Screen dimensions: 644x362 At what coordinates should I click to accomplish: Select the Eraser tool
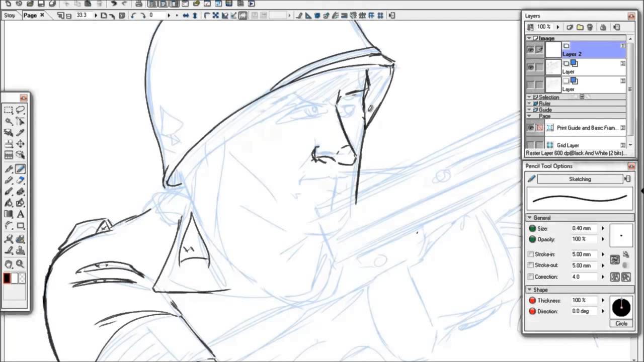[x=20, y=180]
